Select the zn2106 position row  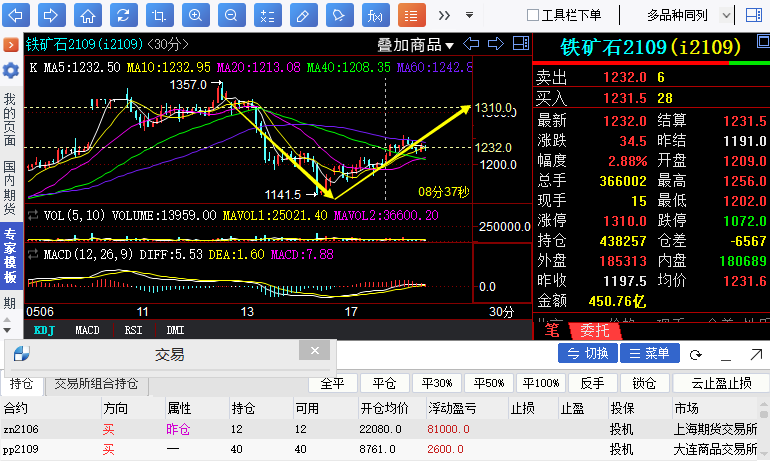(x=381, y=429)
